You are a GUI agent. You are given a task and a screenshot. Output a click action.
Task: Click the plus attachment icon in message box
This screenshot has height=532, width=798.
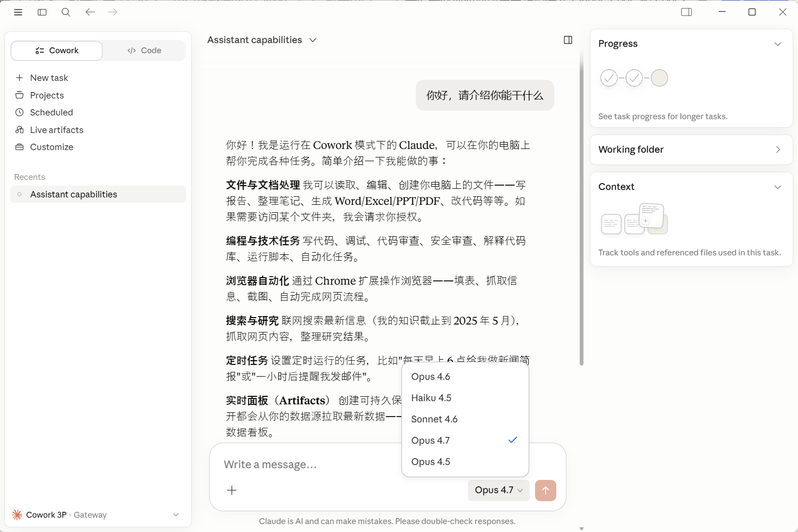232,491
